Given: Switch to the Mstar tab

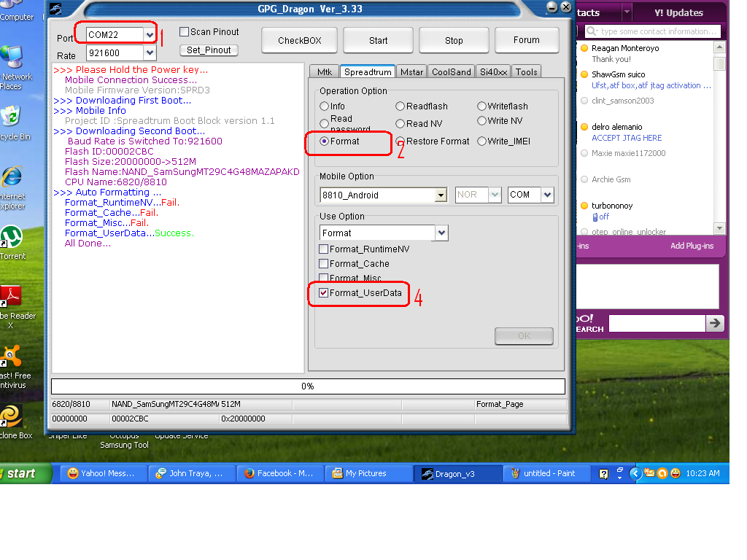Looking at the screenshot, I should (x=411, y=72).
